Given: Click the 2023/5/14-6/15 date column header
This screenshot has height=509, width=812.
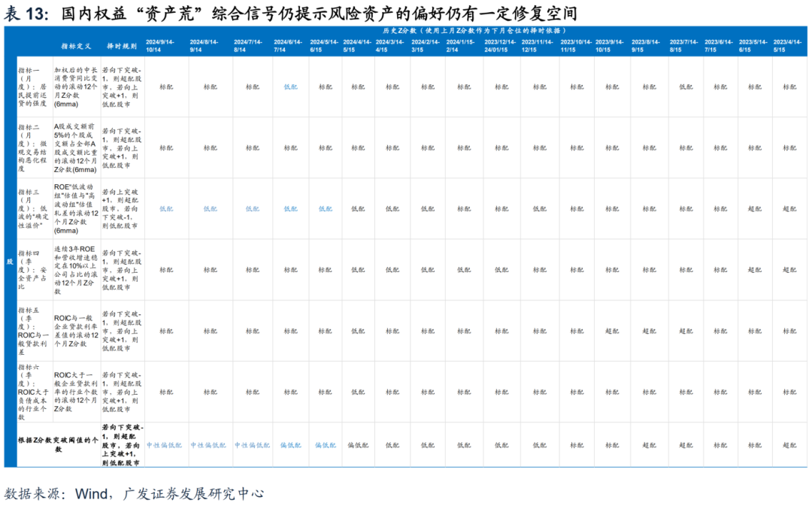Looking at the screenshot, I should [753, 46].
